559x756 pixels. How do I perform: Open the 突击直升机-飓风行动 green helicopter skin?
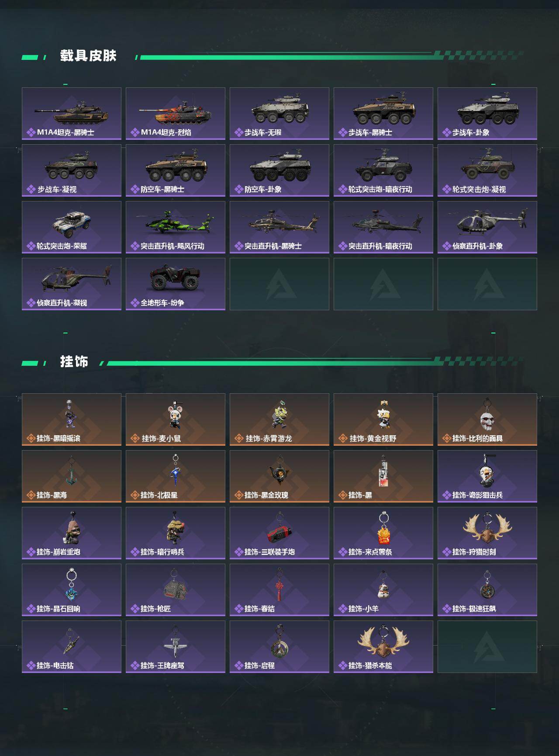coord(176,227)
